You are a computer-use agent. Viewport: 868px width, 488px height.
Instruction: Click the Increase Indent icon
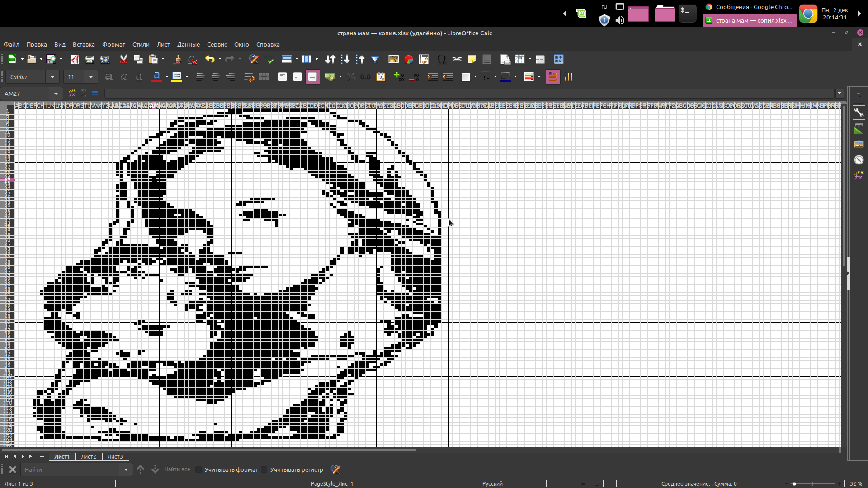pyautogui.click(x=433, y=77)
